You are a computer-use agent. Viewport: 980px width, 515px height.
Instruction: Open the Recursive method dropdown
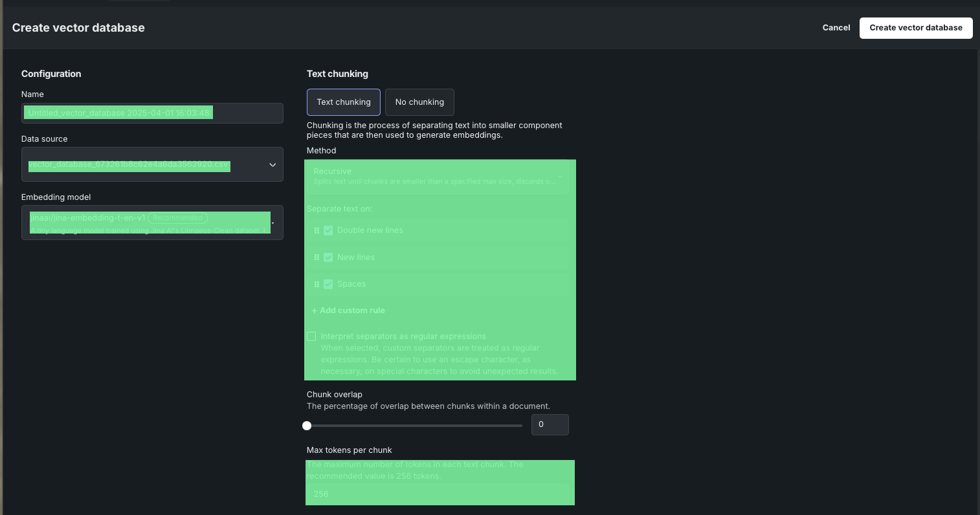[438, 177]
